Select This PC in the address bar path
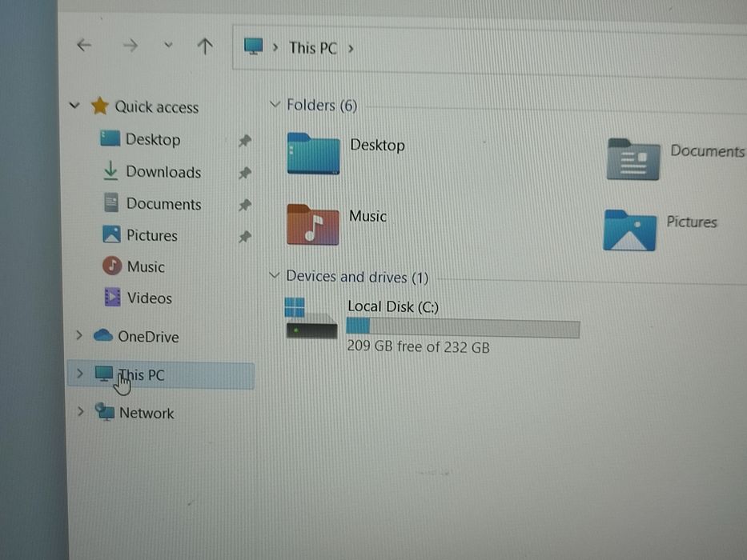 click(x=313, y=48)
